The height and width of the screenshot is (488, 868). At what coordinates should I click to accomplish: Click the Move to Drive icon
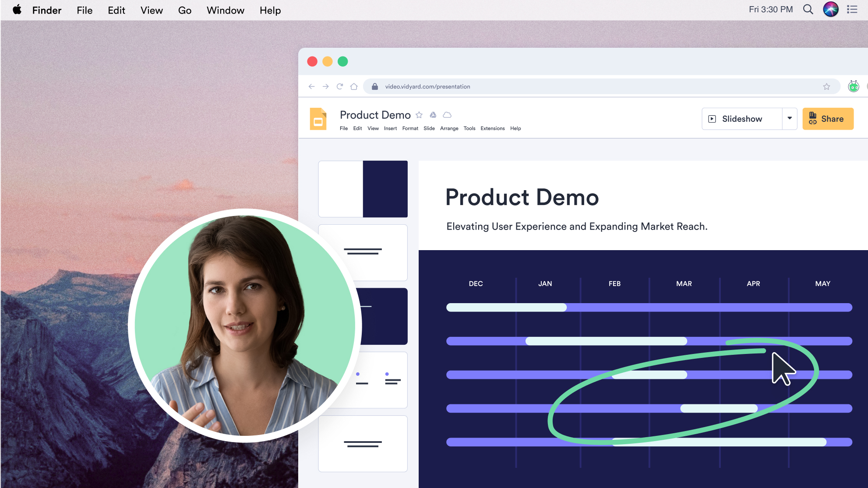[433, 115]
